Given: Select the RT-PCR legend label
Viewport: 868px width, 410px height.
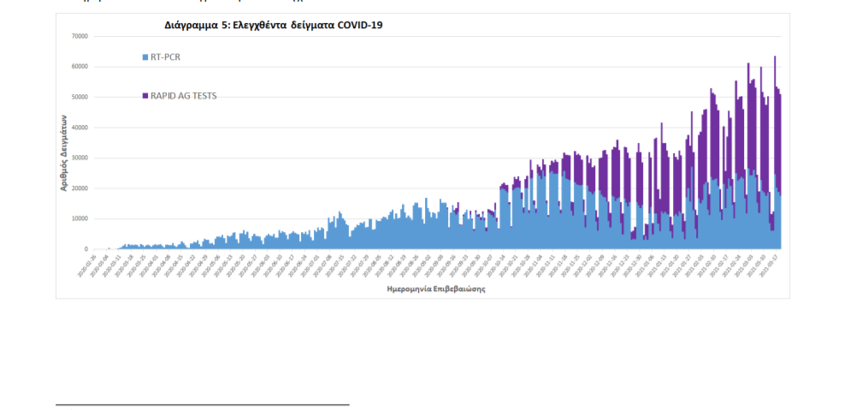Looking at the screenshot, I should point(165,58).
